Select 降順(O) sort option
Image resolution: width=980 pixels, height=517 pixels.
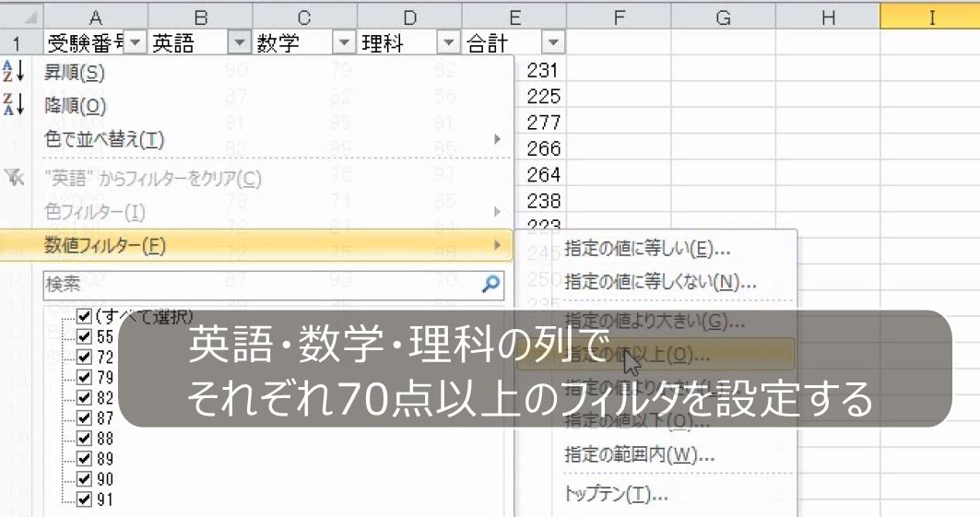[x=75, y=106]
